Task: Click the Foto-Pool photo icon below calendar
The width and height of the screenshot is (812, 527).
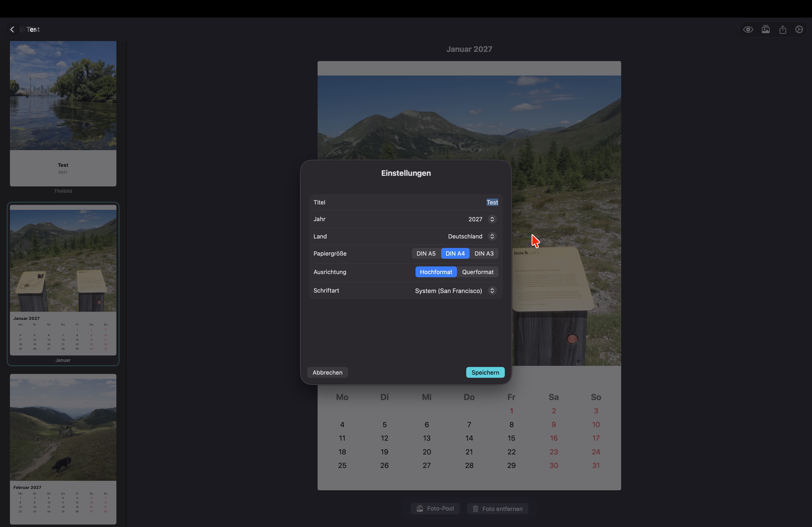Action: pyautogui.click(x=420, y=509)
